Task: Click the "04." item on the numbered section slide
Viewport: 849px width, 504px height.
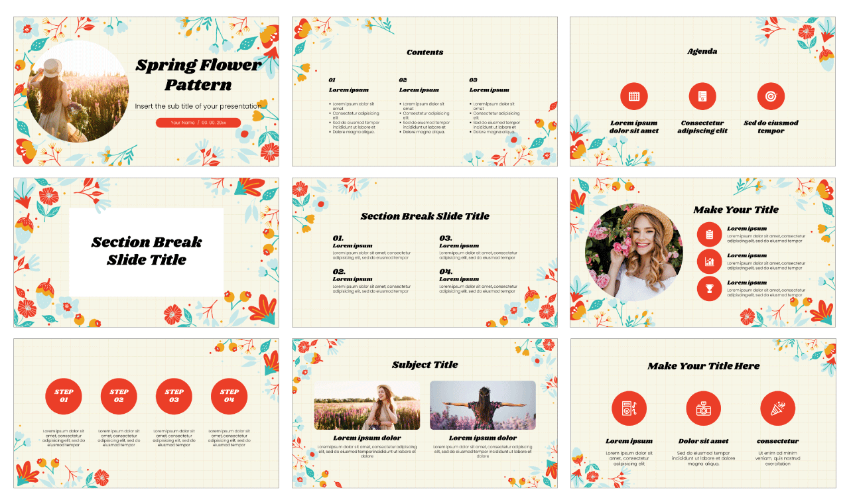Action: [446, 271]
